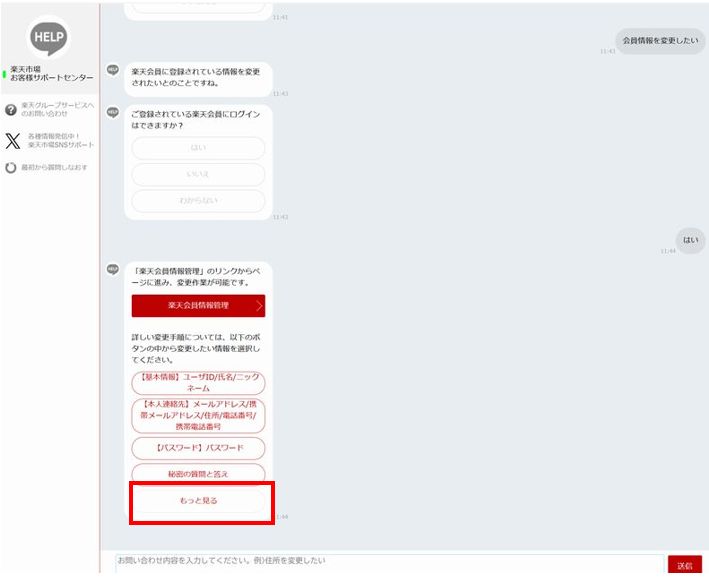Viewport: 709px width, 588px height.
Task: Click もっと見る to show more options
Action: 198,501
